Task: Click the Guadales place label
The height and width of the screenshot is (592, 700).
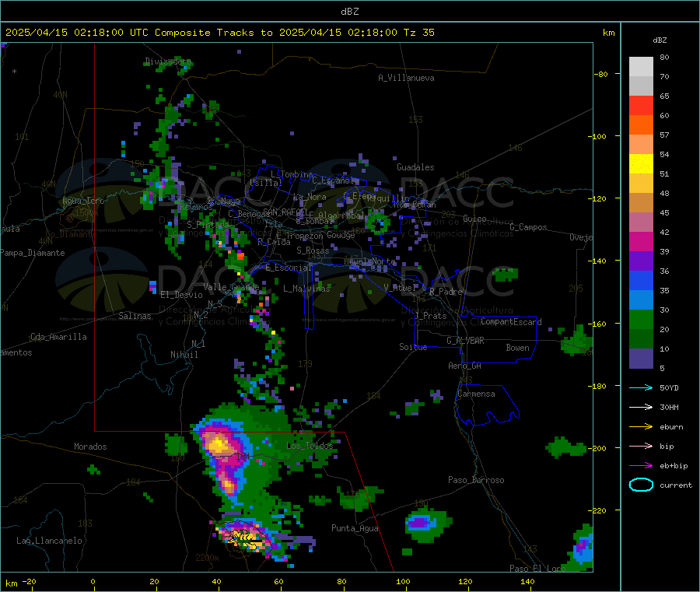Action: (x=415, y=167)
